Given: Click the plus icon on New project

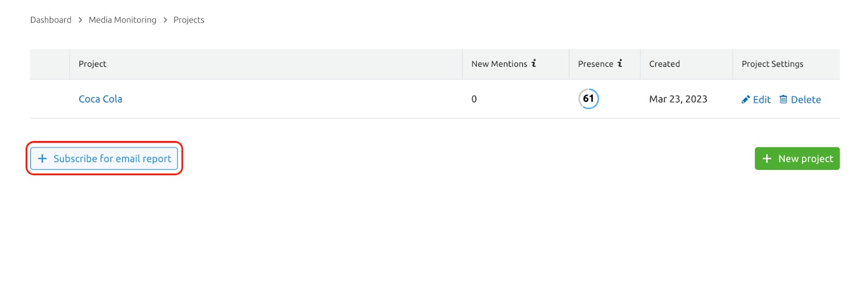Looking at the screenshot, I should [767, 158].
